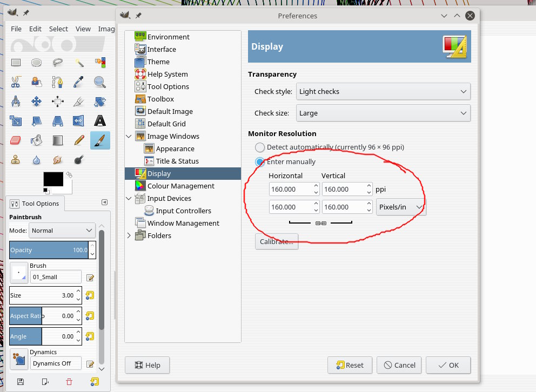The image size is (536, 392).
Task: Toggle the resolution chain link
Action: click(320, 223)
